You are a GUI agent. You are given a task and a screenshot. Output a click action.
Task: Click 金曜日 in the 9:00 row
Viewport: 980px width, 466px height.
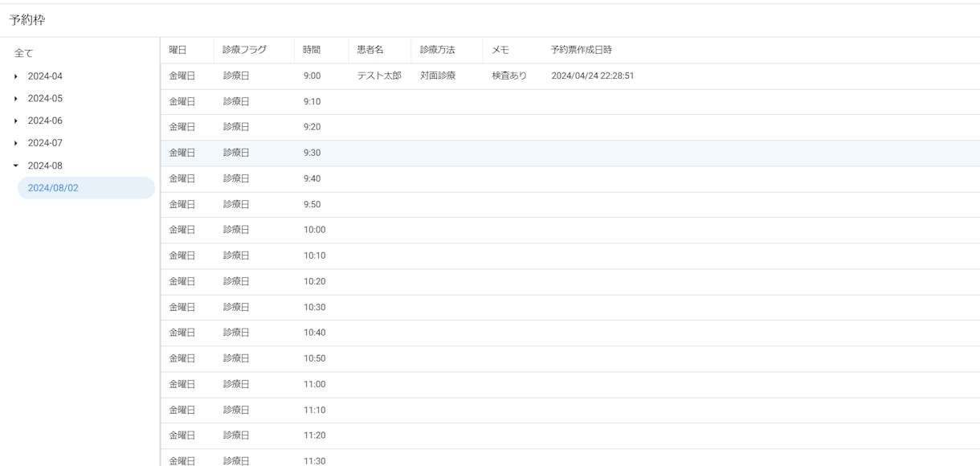pyautogui.click(x=182, y=76)
